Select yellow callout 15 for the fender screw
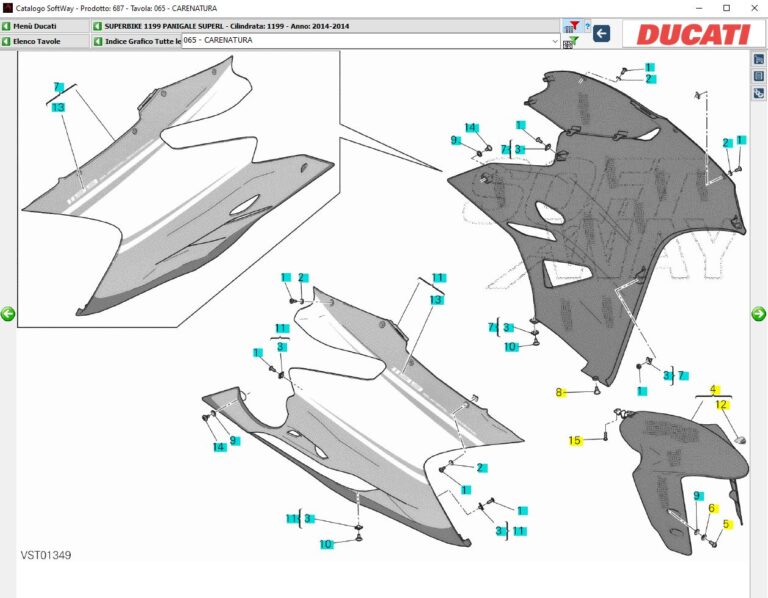 pos(575,441)
